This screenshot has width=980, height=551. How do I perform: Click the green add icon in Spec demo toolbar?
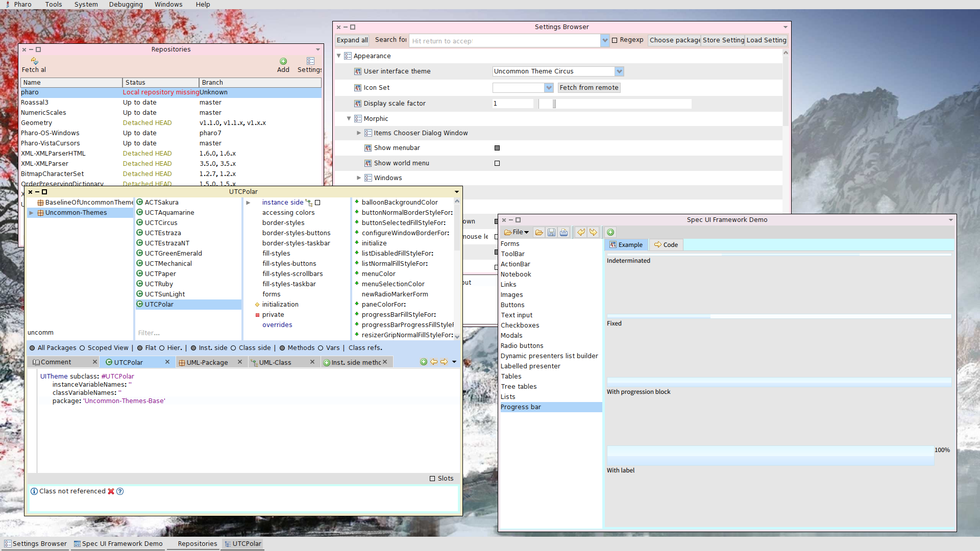tap(610, 233)
